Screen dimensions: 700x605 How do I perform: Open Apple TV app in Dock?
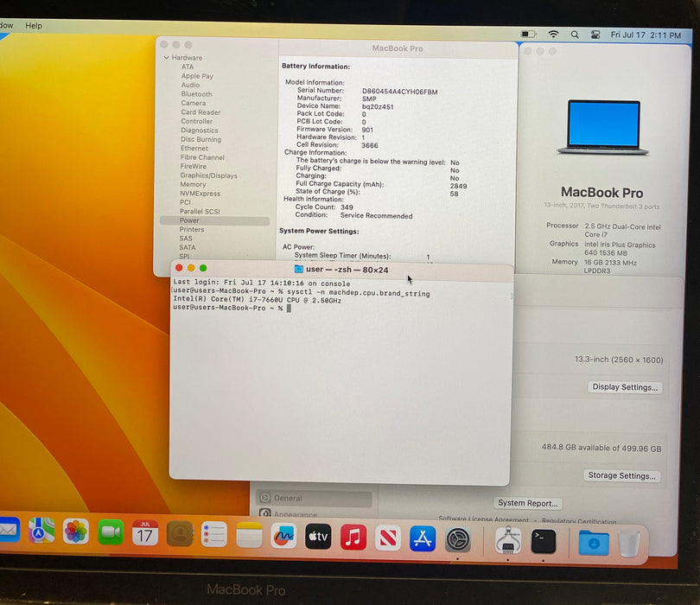coord(318,537)
